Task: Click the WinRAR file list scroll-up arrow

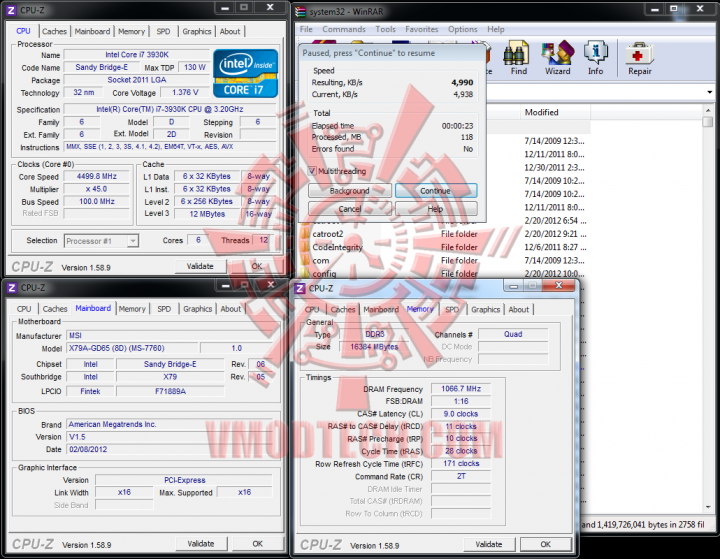Action: click(708, 110)
